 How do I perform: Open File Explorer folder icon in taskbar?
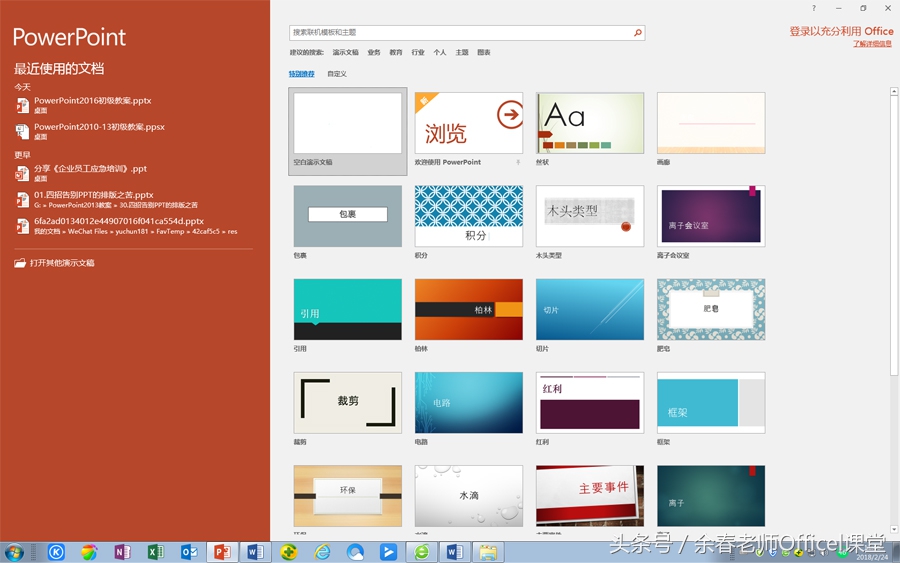[488, 552]
